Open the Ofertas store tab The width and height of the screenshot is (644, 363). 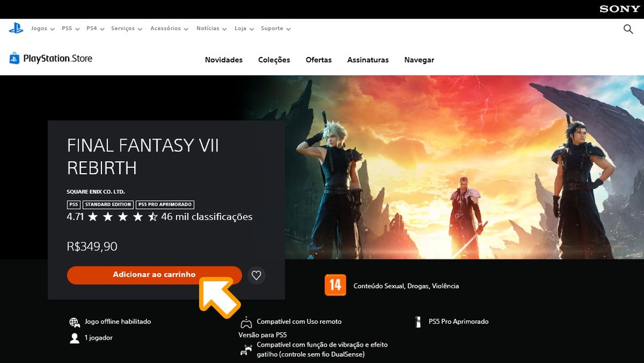pyautogui.click(x=319, y=60)
